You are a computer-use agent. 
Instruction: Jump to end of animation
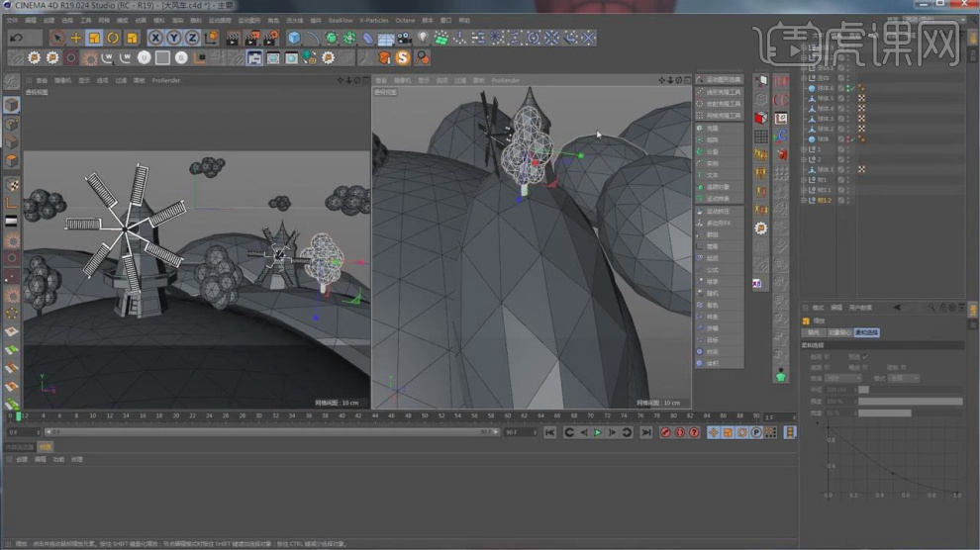645,432
